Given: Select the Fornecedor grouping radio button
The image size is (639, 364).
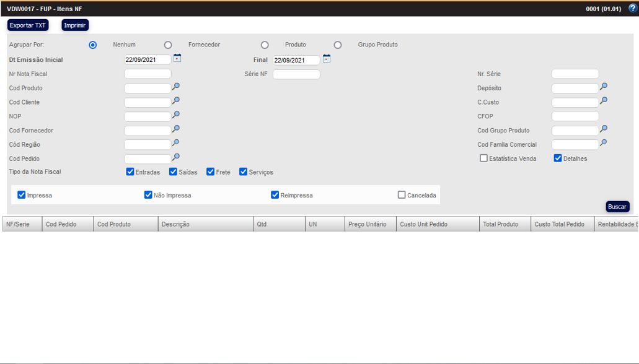Looking at the screenshot, I should (168, 45).
